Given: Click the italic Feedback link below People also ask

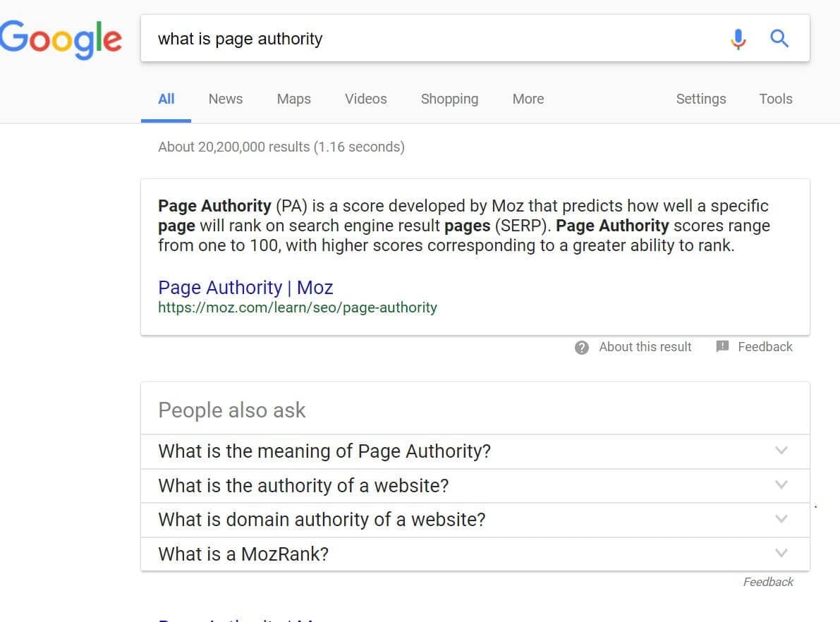Looking at the screenshot, I should (x=768, y=582).
